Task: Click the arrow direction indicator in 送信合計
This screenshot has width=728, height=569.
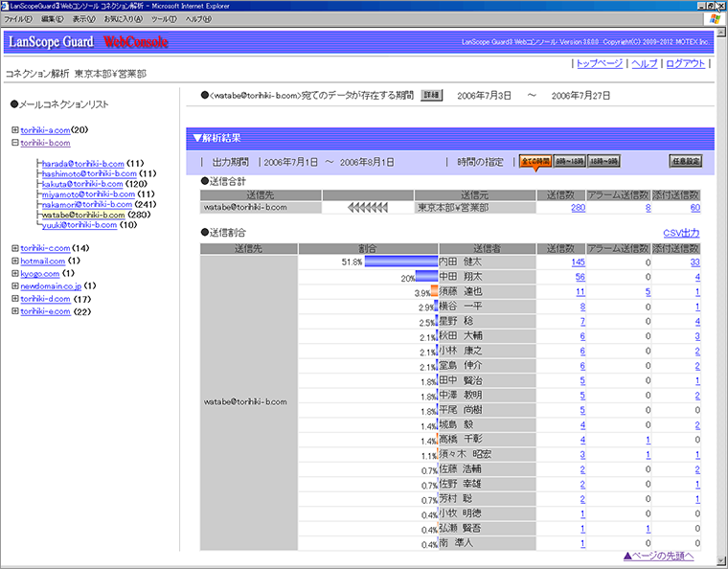Action: pyautogui.click(x=368, y=208)
